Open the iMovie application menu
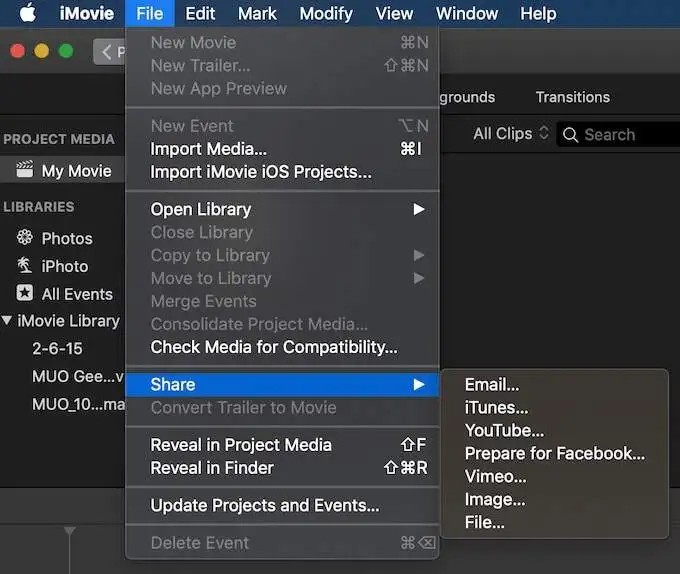 coord(87,13)
